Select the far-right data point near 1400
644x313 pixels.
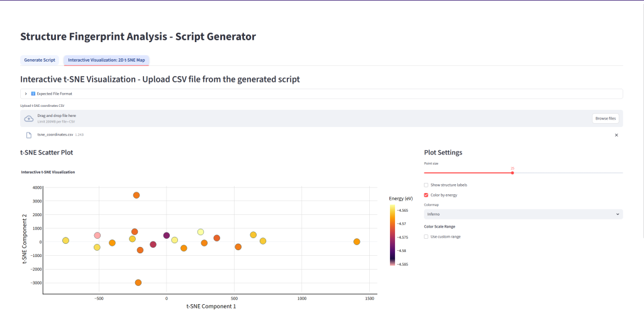[357, 242]
